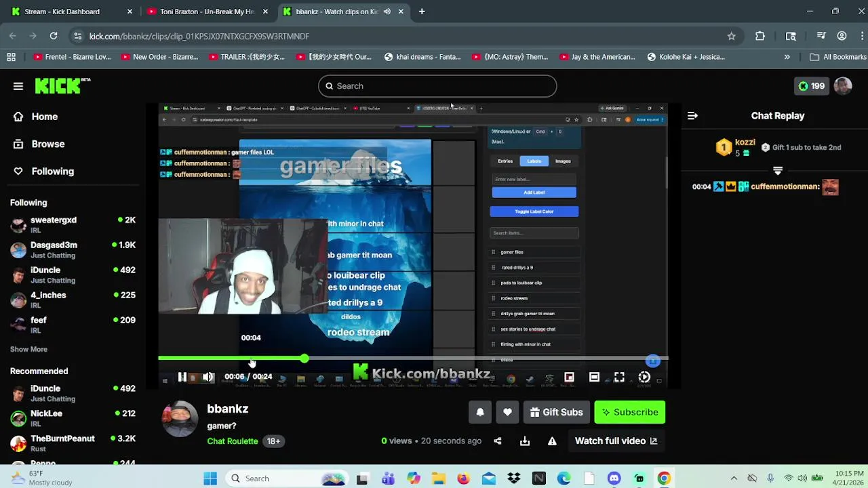Open the bbankz channel name
Image resolution: width=868 pixels, height=488 pixels.
point(228,409)
